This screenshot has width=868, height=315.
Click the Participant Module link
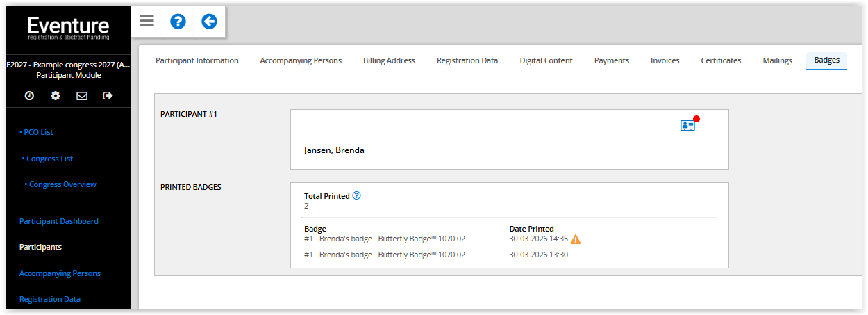pos(69,75)
